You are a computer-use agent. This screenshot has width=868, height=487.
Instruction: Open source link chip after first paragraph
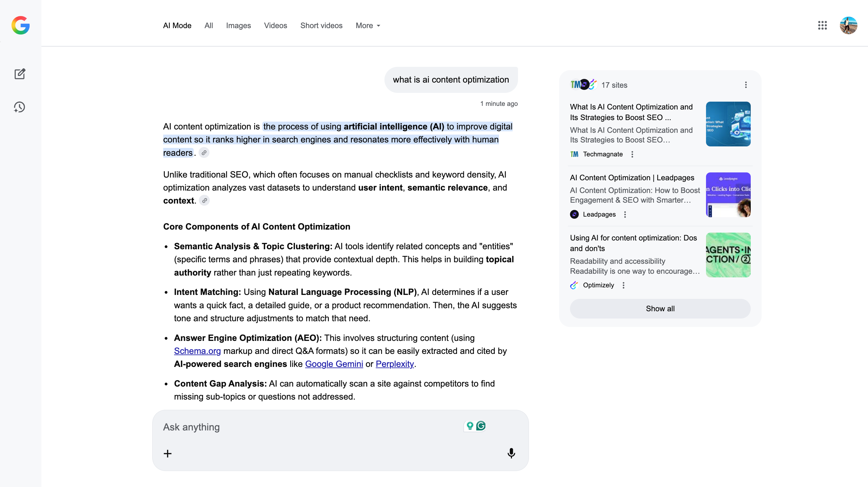coord(204,153)
